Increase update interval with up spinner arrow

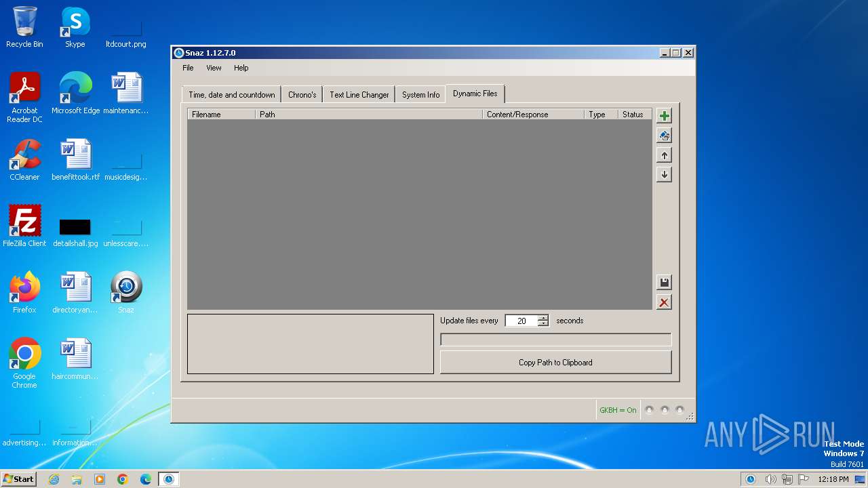(x=543, y=318)
